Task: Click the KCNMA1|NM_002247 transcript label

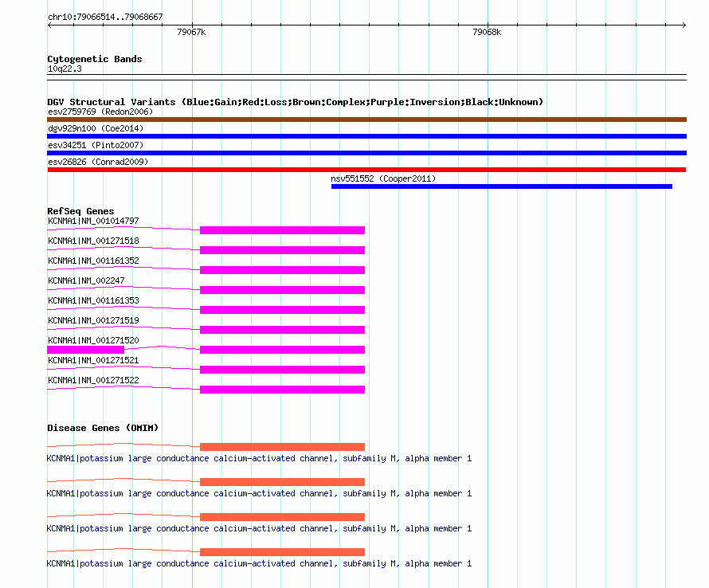Action: 86,281
